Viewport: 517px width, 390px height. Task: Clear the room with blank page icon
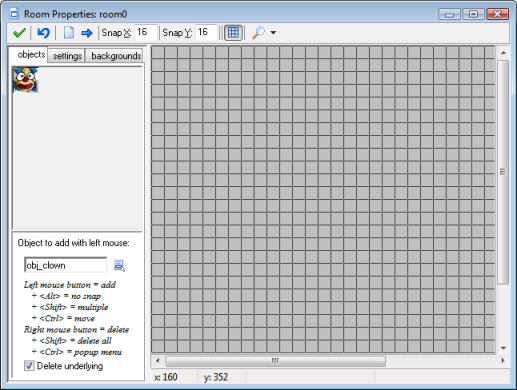pyautogui.click(x=69, y=33)
